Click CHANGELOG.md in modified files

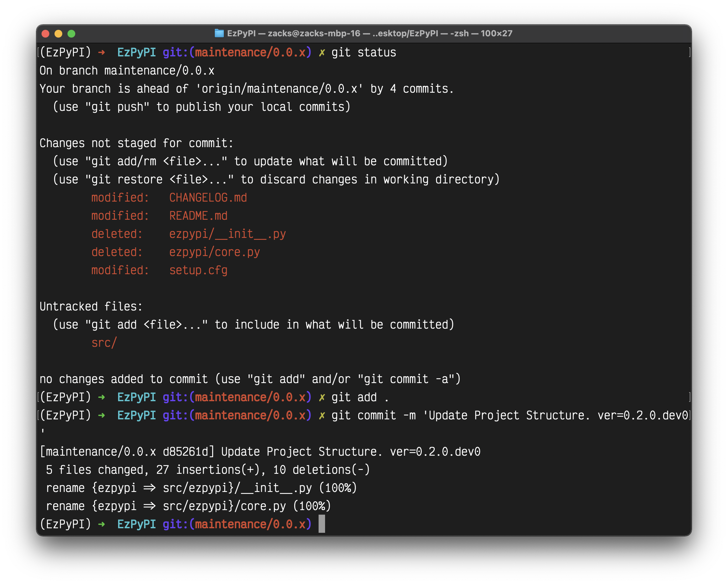pyautogui.click(x=208, y=198)
